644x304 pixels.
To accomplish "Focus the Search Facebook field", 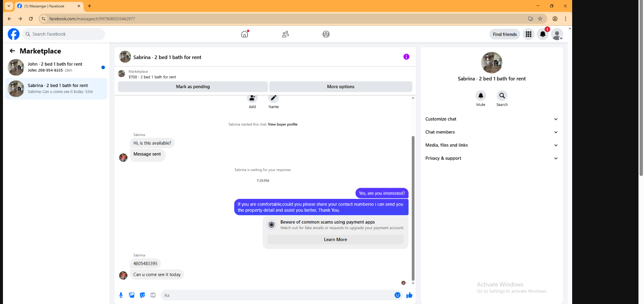I will 63,34.
